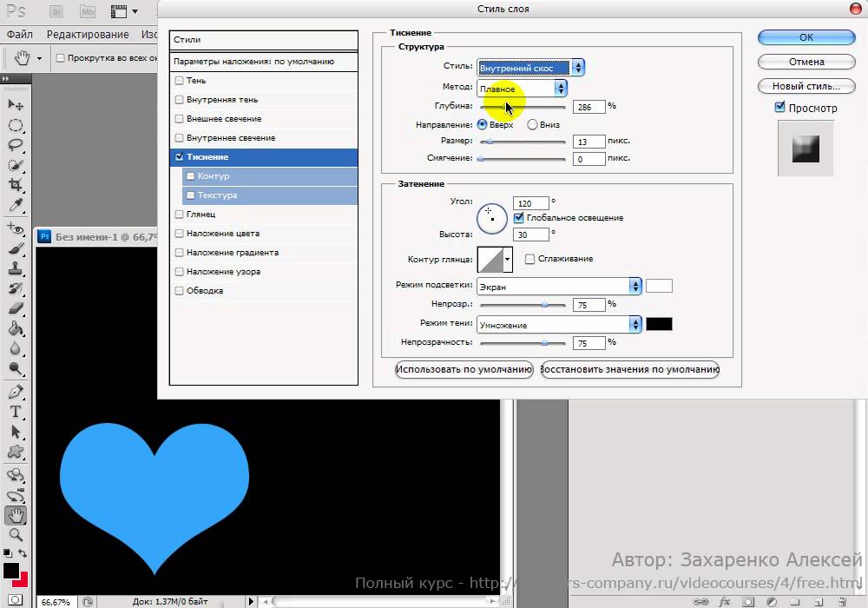Open the black shadow color swatch
The width and height of the screenshot is (868, 608).
tap(659, 325)
